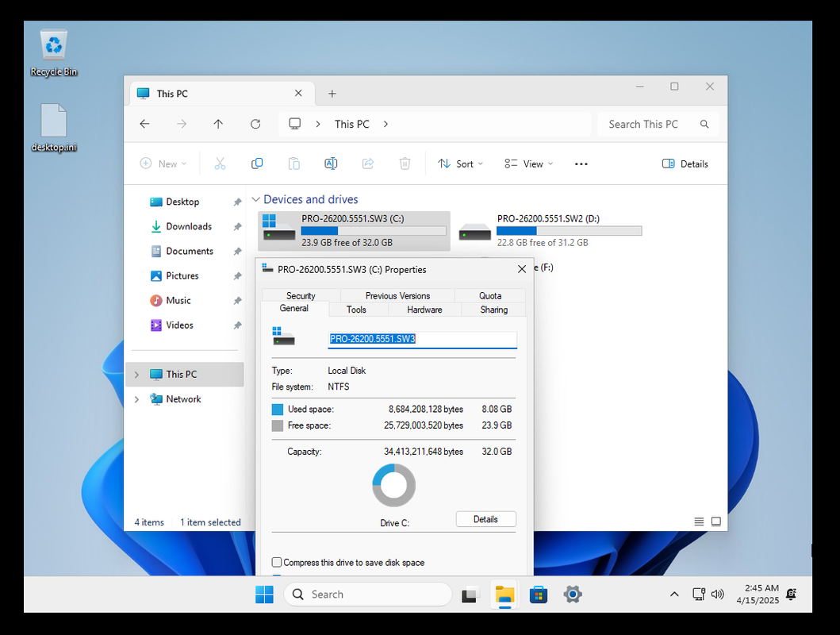Select desktop.ini file on the desktop

coord(54,128)
